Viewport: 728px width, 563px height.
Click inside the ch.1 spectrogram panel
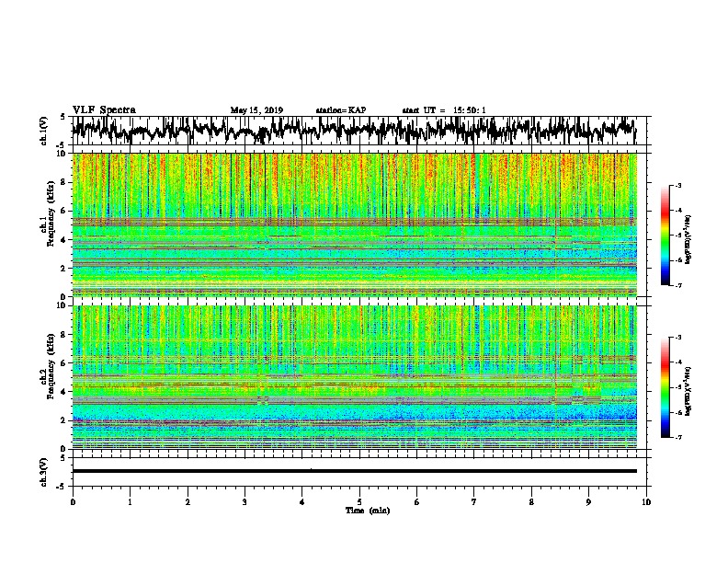click(354, 224)
